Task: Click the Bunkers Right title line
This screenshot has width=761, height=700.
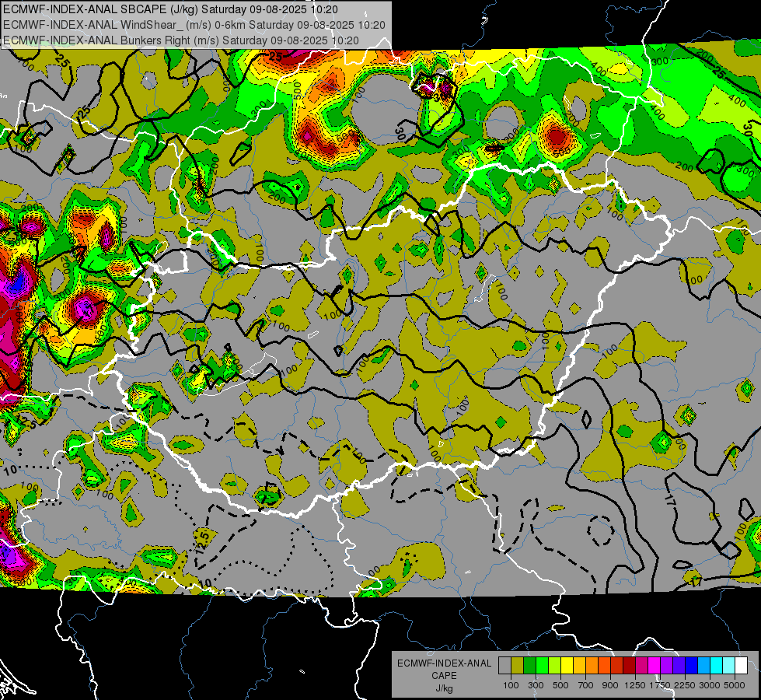Action: coord(181,40)
